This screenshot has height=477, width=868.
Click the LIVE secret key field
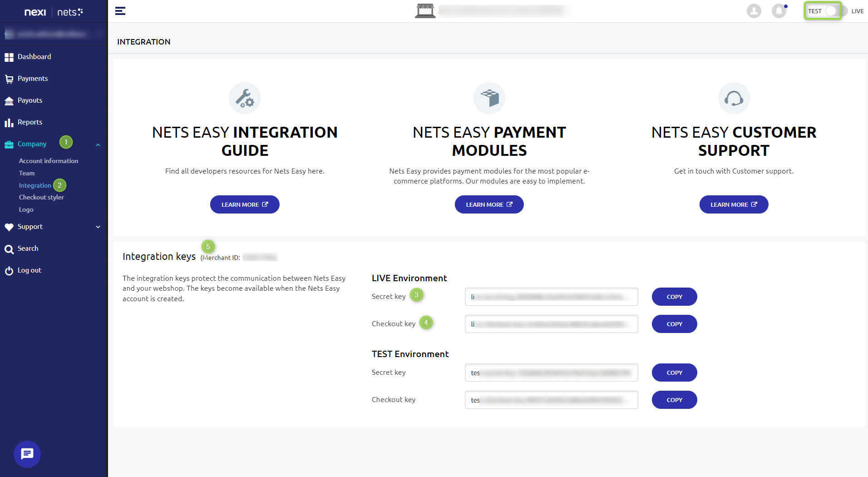(x=552, y=297)
